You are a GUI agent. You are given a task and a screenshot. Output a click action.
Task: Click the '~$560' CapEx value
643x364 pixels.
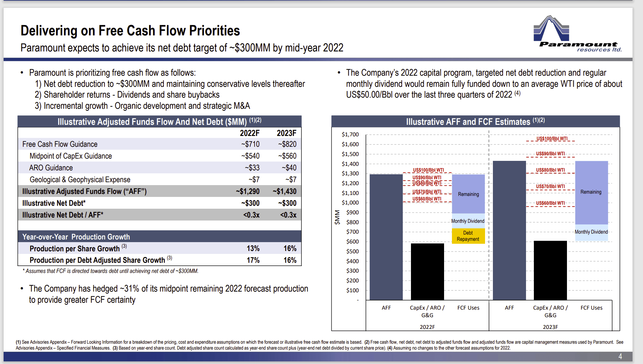point(287,156)
